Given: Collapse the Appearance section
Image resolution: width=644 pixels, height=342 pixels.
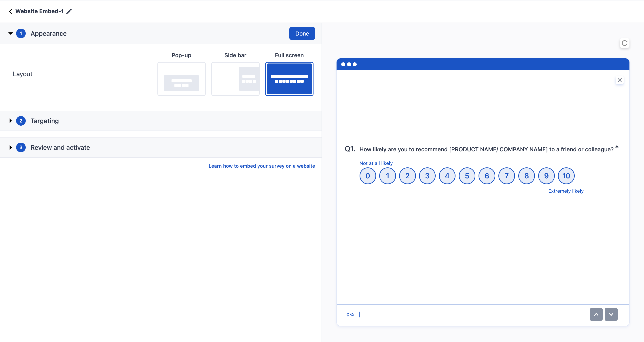Looking at the screenshot, I should 11,34.
